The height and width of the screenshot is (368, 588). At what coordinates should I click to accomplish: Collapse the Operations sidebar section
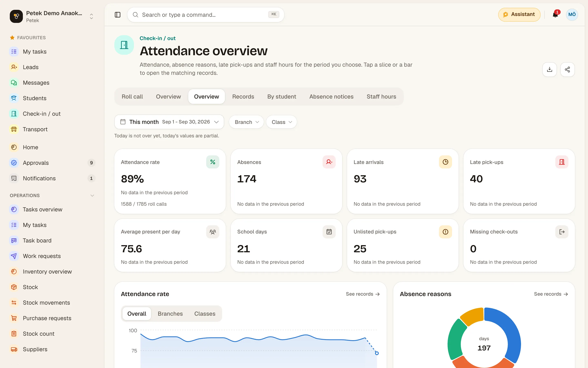click(92, 196)
